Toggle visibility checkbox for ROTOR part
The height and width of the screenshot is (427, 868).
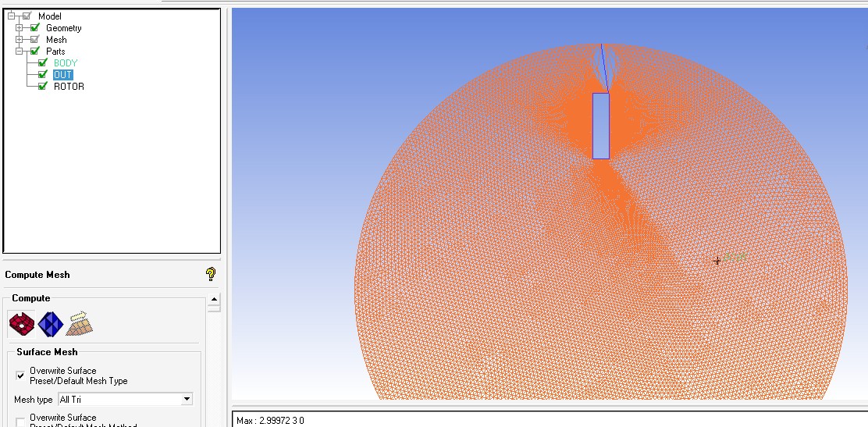(43, 87)
